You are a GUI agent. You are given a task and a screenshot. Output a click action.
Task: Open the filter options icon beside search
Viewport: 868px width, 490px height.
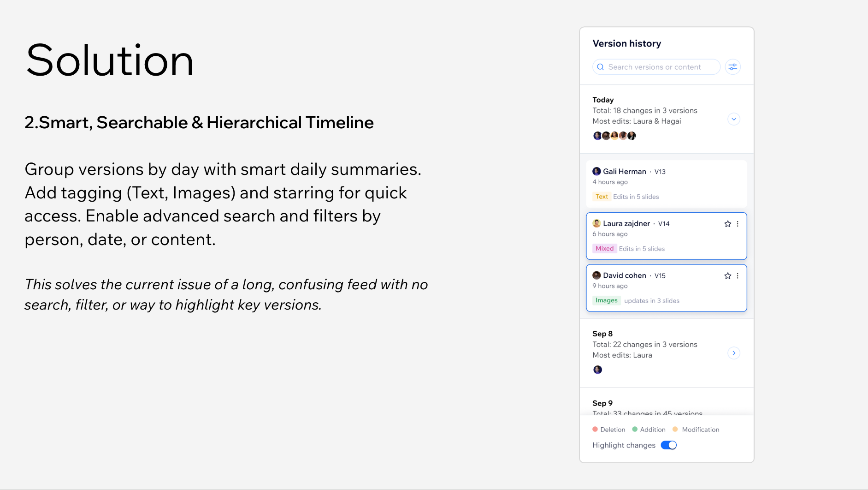click(x=732, y=67)
